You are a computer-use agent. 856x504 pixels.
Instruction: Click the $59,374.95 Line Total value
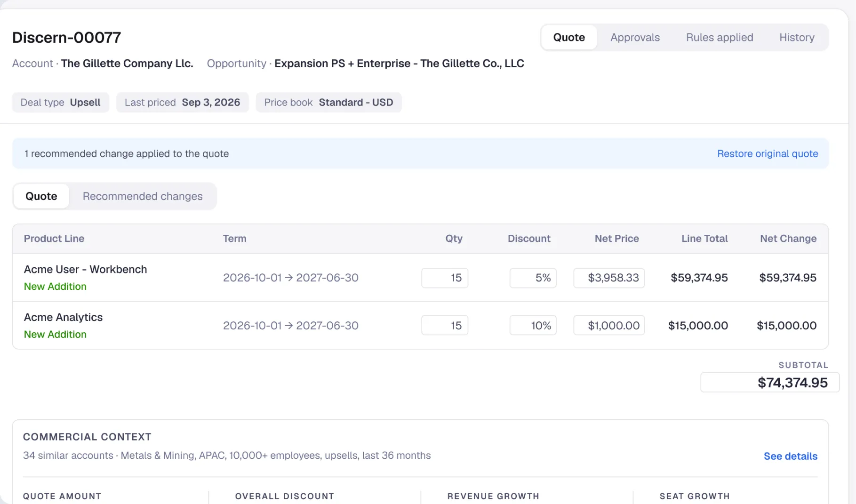tap(699, 278)
